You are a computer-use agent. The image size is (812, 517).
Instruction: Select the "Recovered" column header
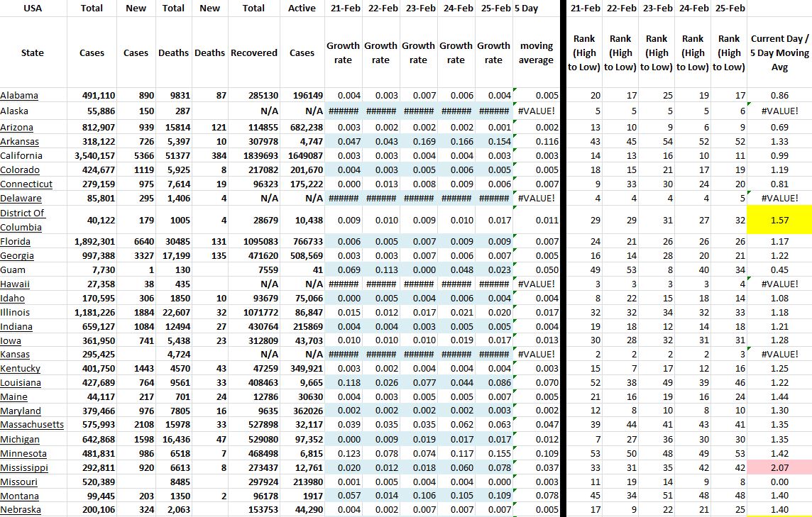253,52
